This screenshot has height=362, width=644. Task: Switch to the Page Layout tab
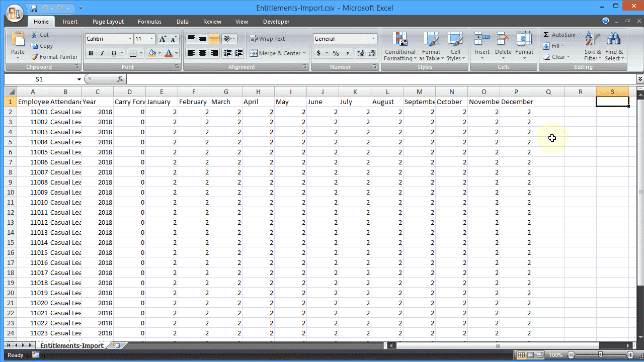click(108, 22)
